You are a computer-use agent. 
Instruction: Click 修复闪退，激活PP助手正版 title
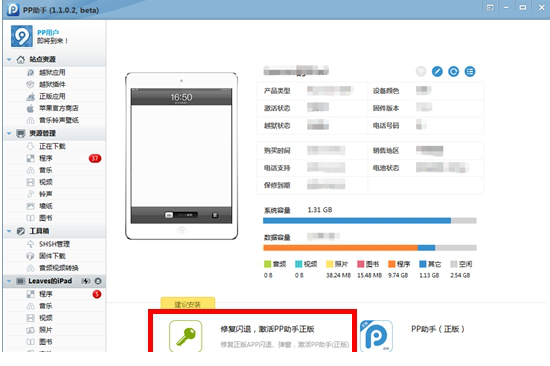267,329
